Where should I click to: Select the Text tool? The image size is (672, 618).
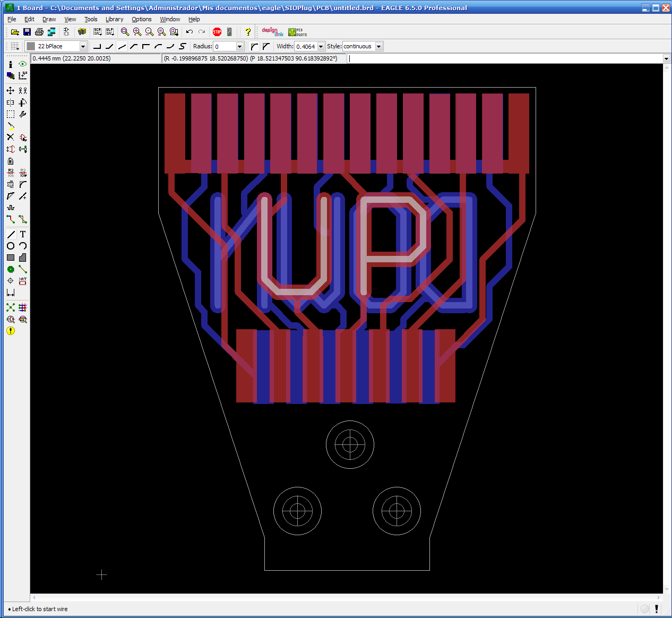tap(23, 234)
